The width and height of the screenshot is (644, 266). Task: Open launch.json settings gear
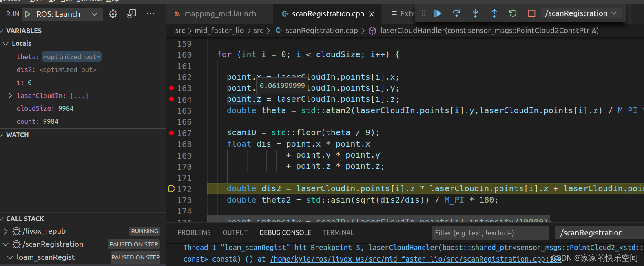[x=113, y=14]
